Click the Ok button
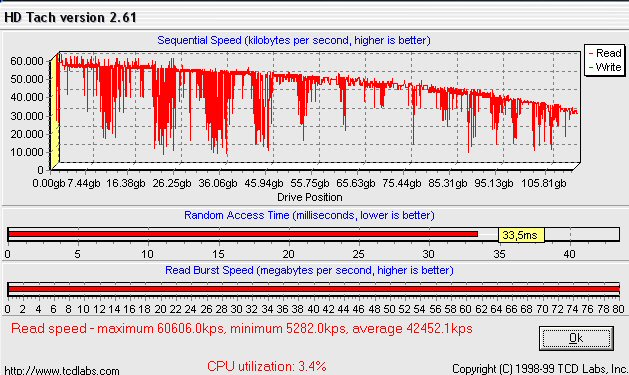This screenshot has width=629, height=375. (576, 338)
